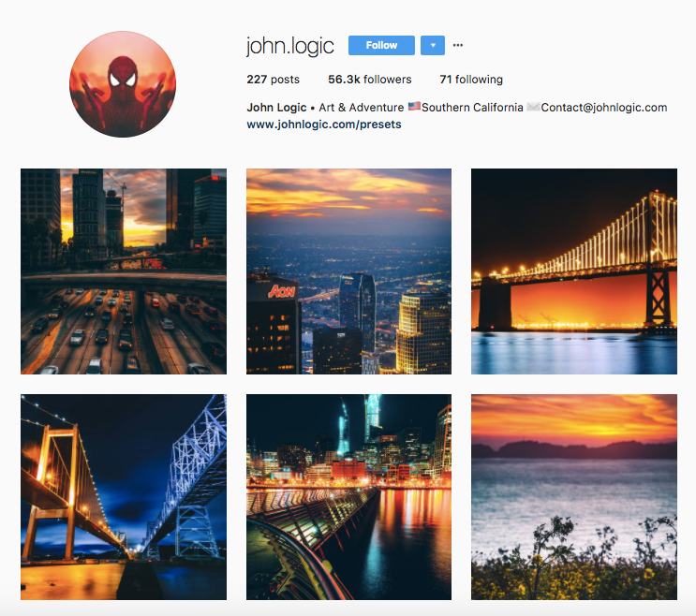The height and width of the screenshot is (616, 696).
Task: View the 71 following list
Action: 471,80
